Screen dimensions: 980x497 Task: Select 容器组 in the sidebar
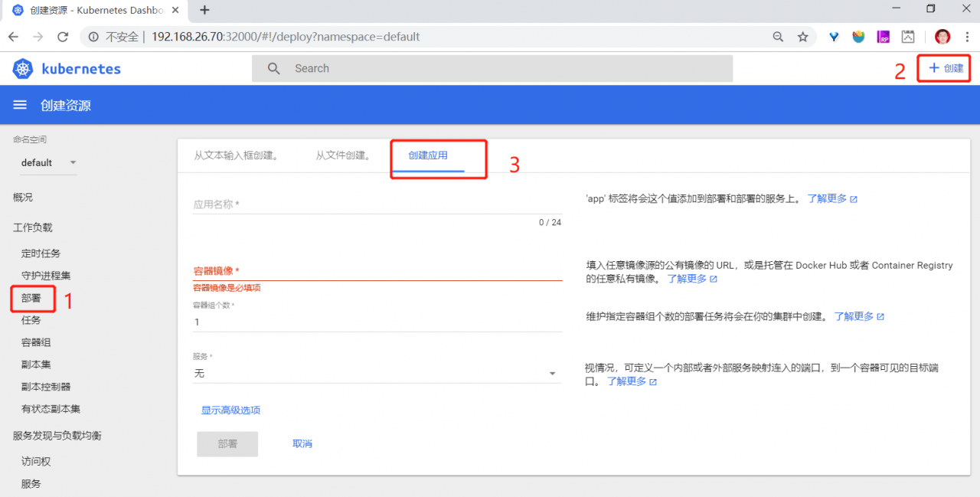click(36, 342)
